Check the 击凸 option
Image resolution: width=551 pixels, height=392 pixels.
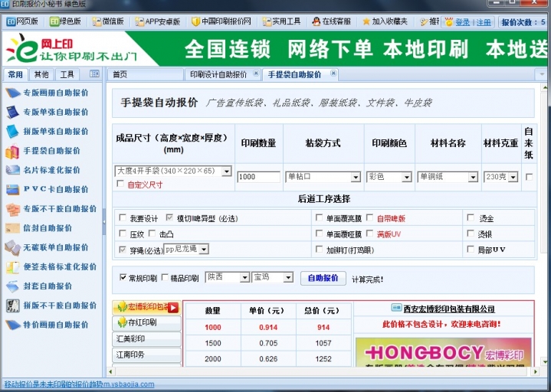(152, 234)
